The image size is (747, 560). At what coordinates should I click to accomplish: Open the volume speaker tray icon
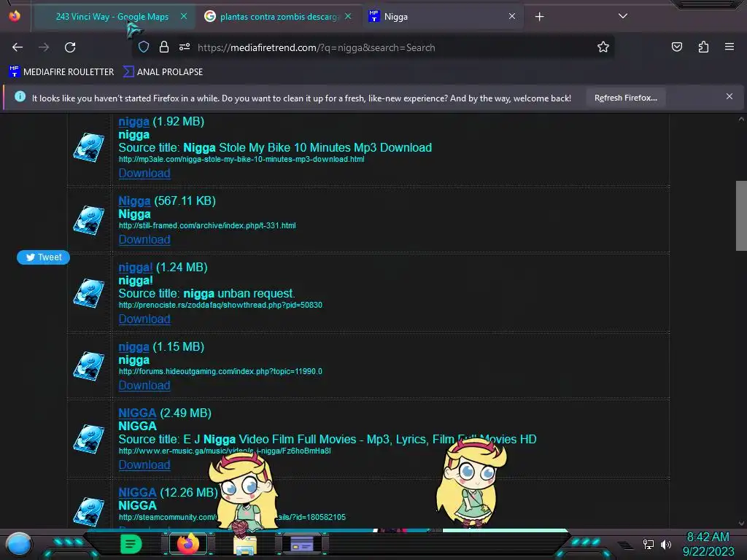[666, 544]
